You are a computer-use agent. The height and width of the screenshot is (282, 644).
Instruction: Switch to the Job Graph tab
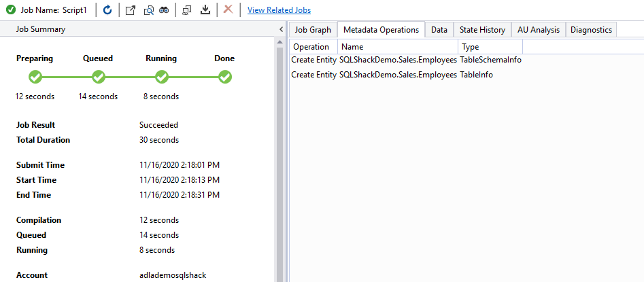pyautogui.click(x=313, y=30)
